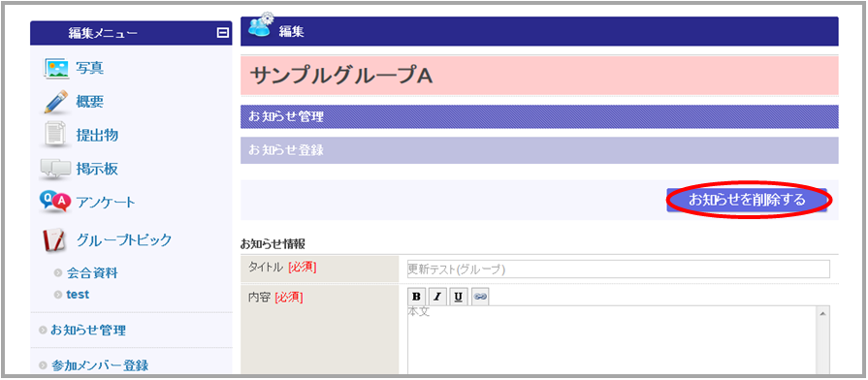
Task: Click the 編集 header people icon
Action: (260, 26)
